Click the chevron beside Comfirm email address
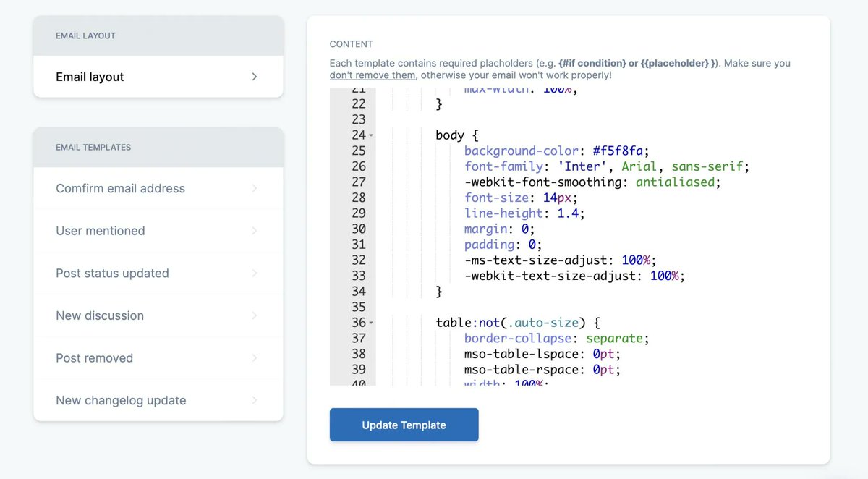Screen dimensions: 868x479 click(255, 188)
